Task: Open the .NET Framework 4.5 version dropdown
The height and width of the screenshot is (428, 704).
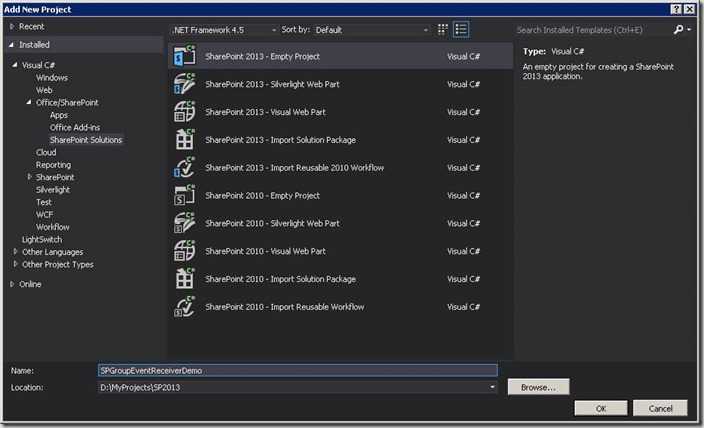Action: point(223,30)
